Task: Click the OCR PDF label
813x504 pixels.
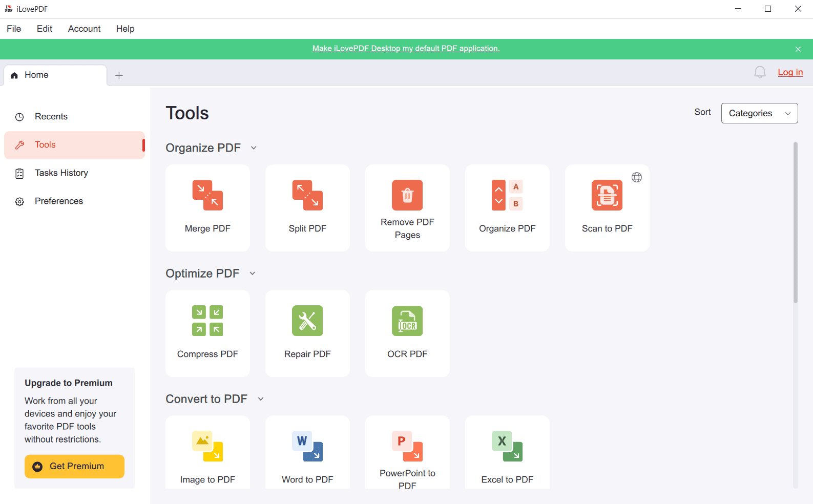Action: click(407, 354)
